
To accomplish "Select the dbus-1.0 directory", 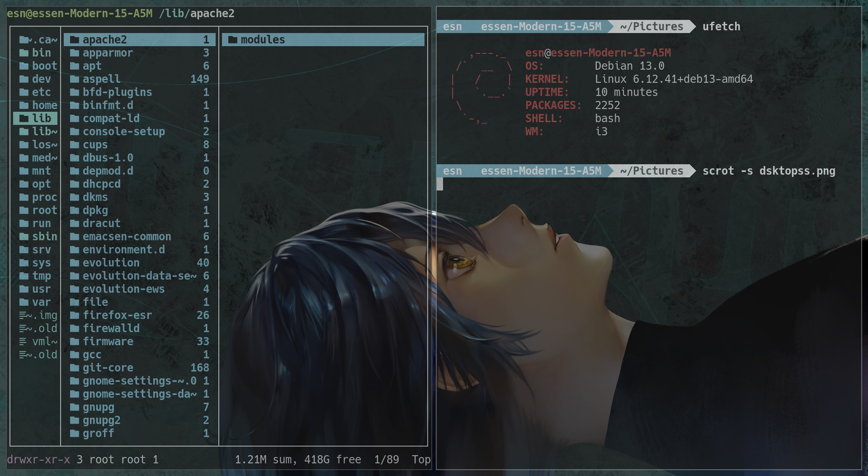I will point(140,158).
